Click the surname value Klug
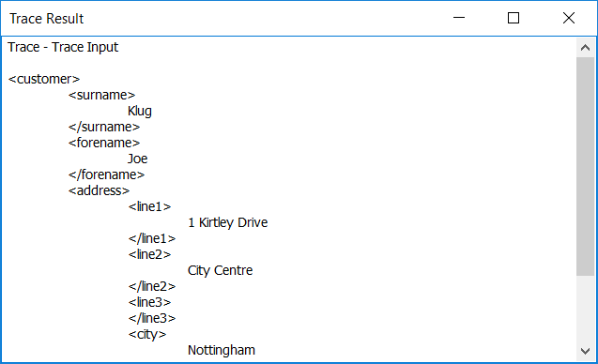This screenshot has height=364, width=598. [x=140, y=111]
